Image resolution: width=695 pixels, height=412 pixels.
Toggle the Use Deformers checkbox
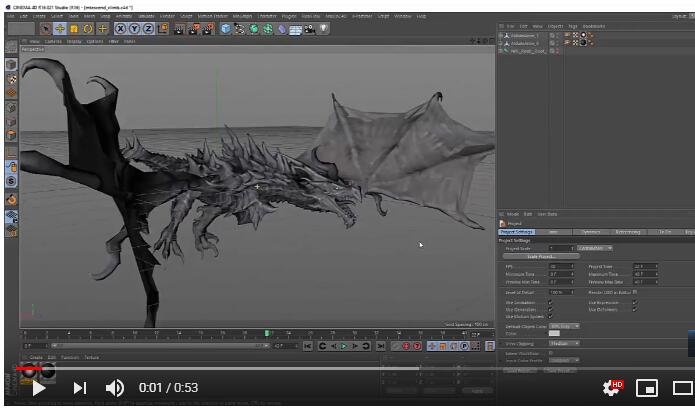(635, 310)
